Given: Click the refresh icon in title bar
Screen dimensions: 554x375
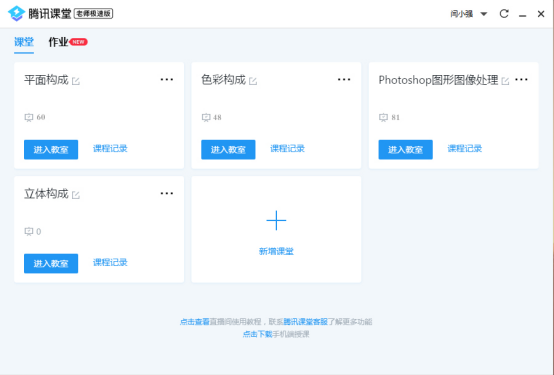Looking at the screenshot, I should tap(504, 14).
